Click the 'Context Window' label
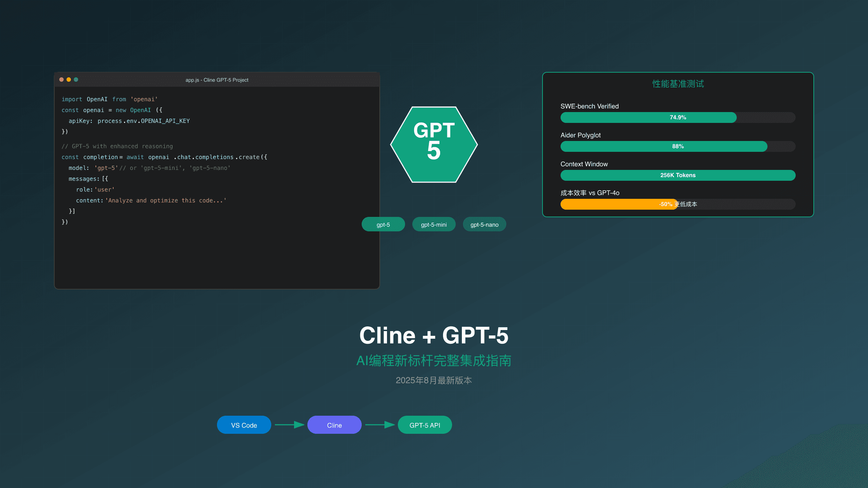868x488 pixels. (x=584, y=164)
